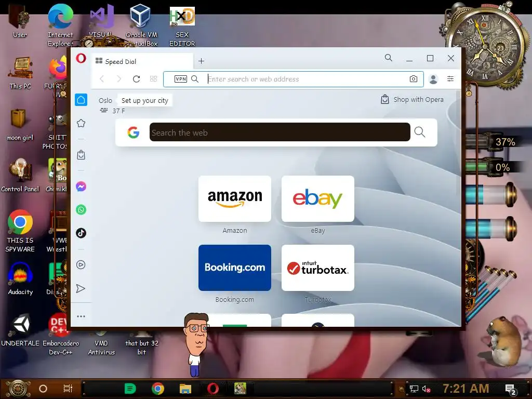The image size is (532, 399).
Task: Click the 7:21 AM taskbar clock
Action: pyautogui.click(x=465, y=389)
